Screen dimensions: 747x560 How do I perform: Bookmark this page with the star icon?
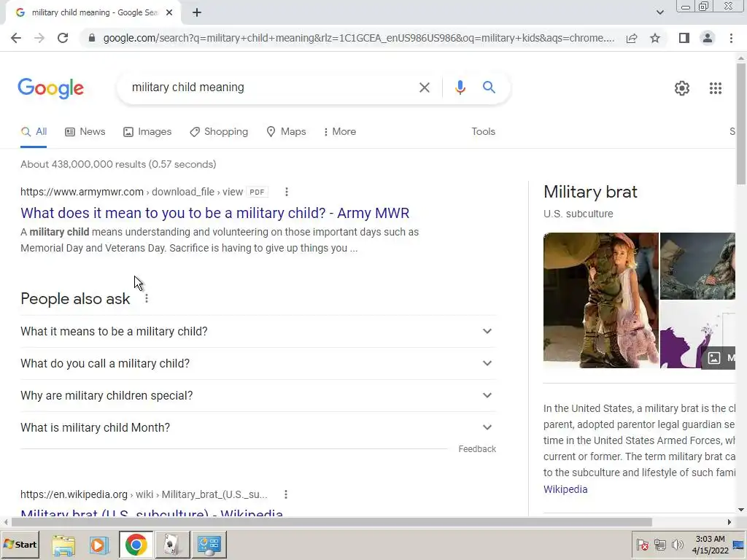pyautogui.click(x=655, y=38)
